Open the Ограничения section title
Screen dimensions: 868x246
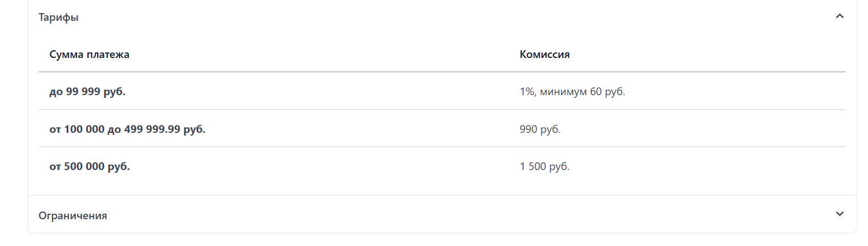point(73,215)
